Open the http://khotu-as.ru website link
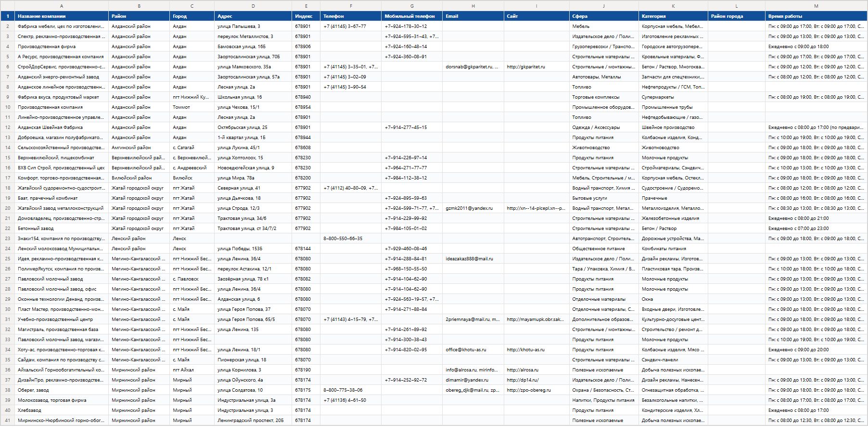The image size is (868, 434). pos(526,350)
